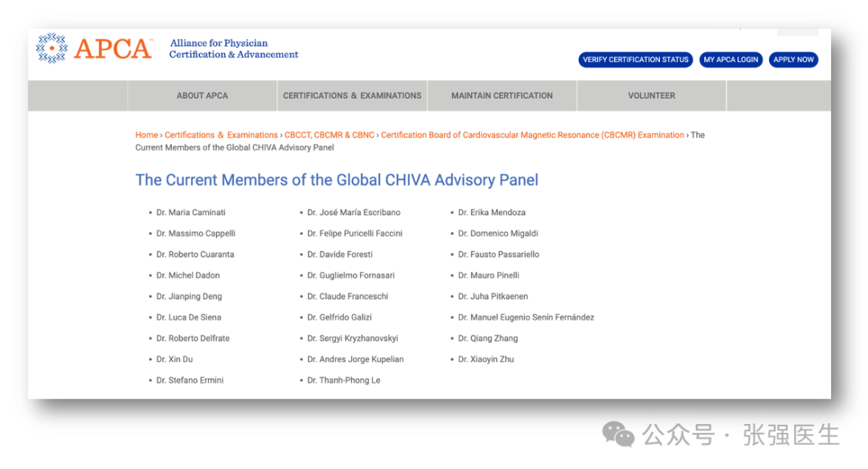Screen dimensions: 868x469
Task: Click the Global CHIVA Advisory Panel heading
Action: [x=337, y=180]
